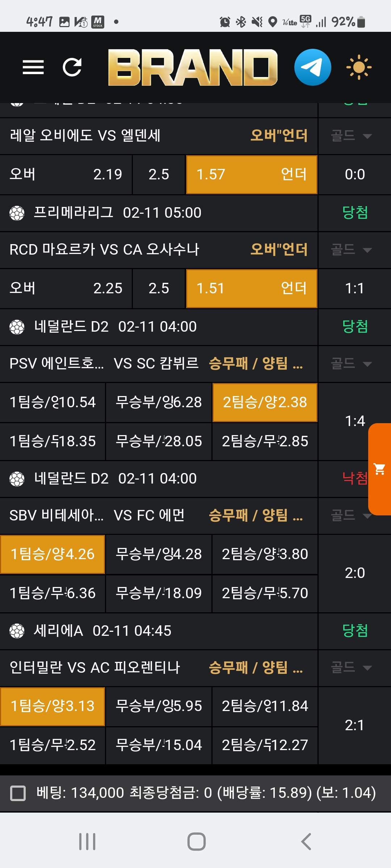
Task: Open the Telegram channel icon
Action: [312, 67]
